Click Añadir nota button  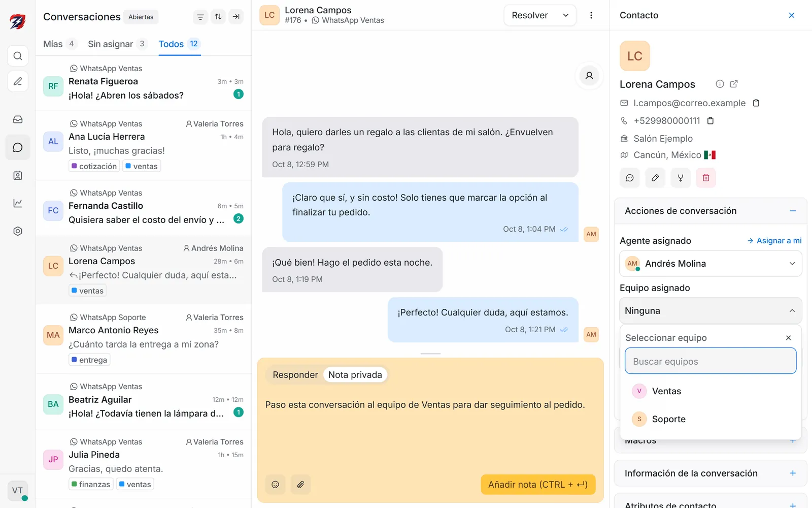tap(538, 485)
